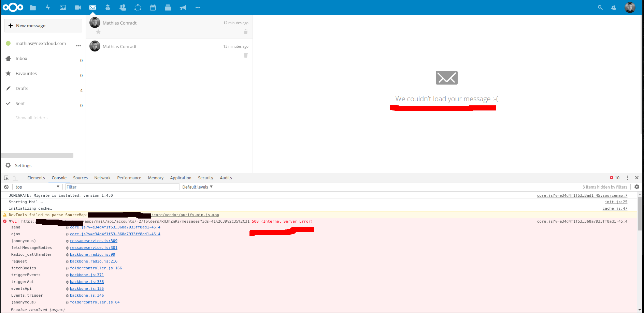
Task: Open the Activity lightning icon
Action: coord(48,8)
